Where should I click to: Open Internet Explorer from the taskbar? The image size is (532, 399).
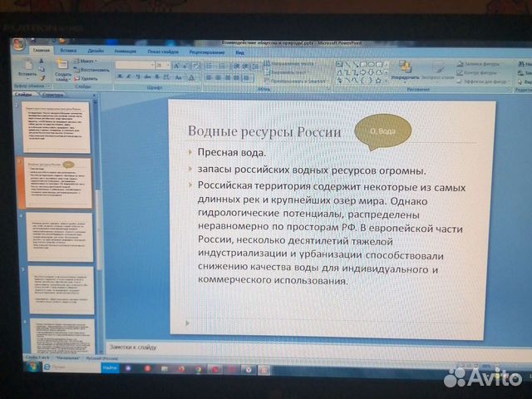(47, 367)
